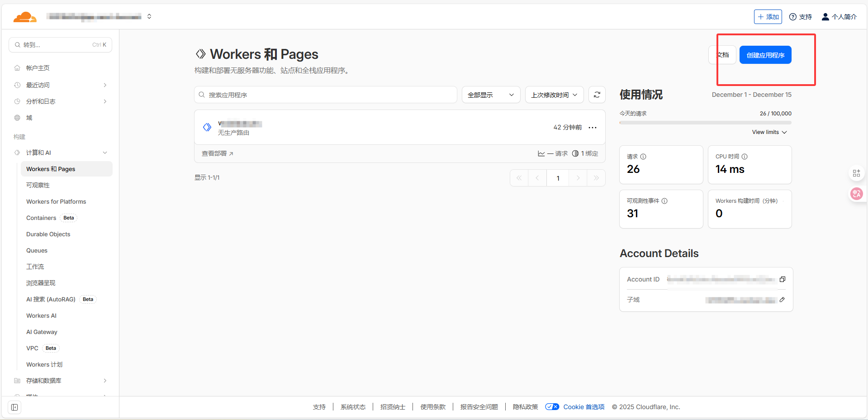
Task: Click 创建应用程序 button
Action: tap(765, 55)
